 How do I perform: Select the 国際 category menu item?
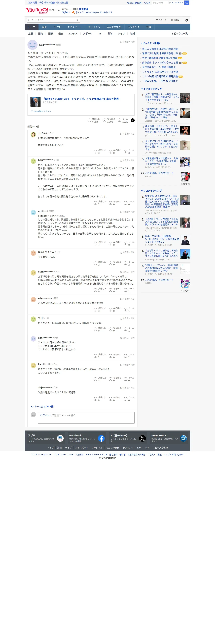(51, 34)
